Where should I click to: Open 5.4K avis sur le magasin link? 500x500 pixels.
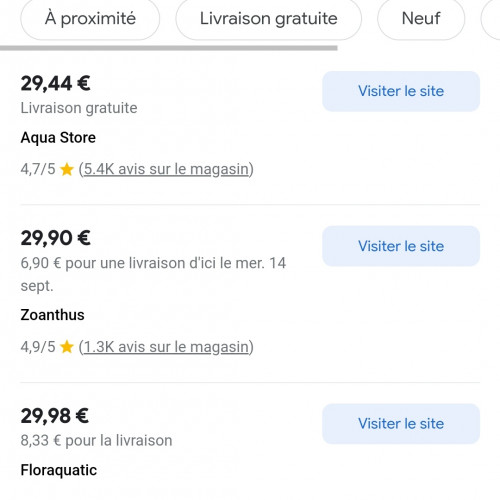click(x=166, y=169)
